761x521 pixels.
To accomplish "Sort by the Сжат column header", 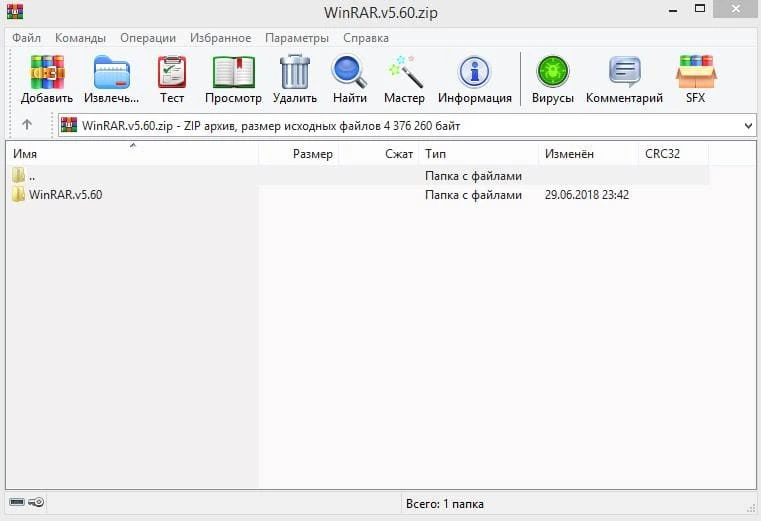I will [x=379, y=154].
